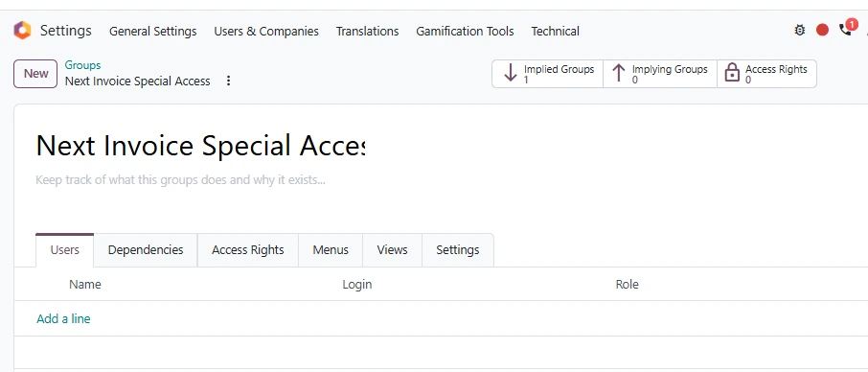This screenshot has height=372, width=868.
Task: Open Gamification Tools menu
Action: [465, 31]
